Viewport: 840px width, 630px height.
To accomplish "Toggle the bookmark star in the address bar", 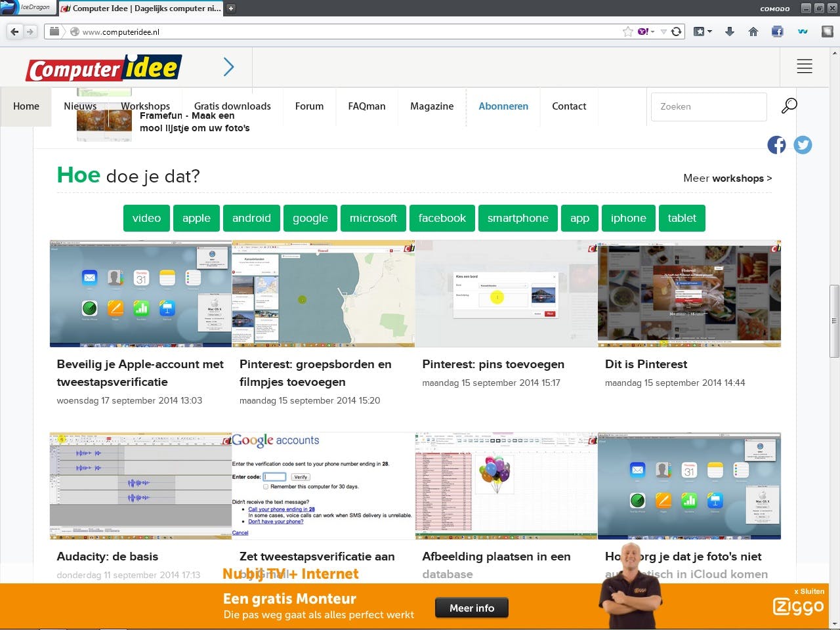I will (x=627, y=31).
